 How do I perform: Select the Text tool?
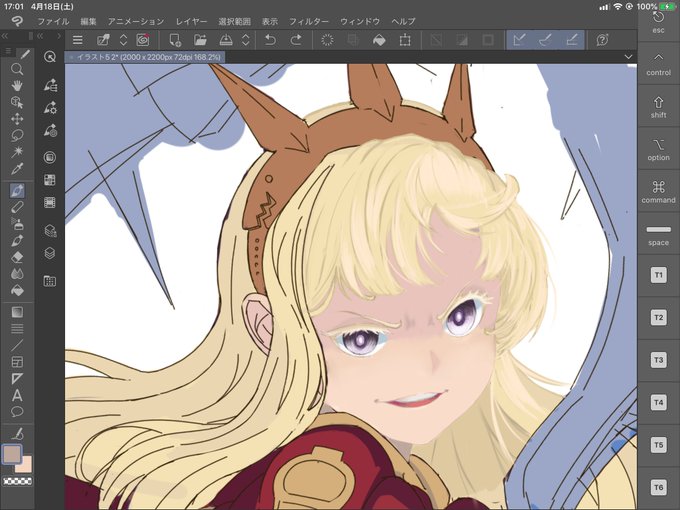point(17,395)
